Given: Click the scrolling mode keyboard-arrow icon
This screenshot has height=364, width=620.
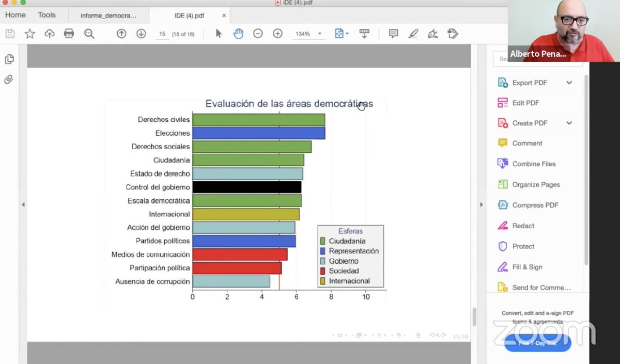Looking at the screenshot, I should click(x=364, y=34).
